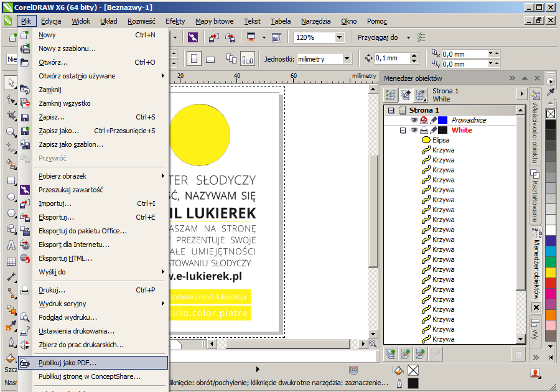This screenshot has height=392, width=560.
Task: Pick the red swatch in the color palette
Action: [x=551, y=282]
